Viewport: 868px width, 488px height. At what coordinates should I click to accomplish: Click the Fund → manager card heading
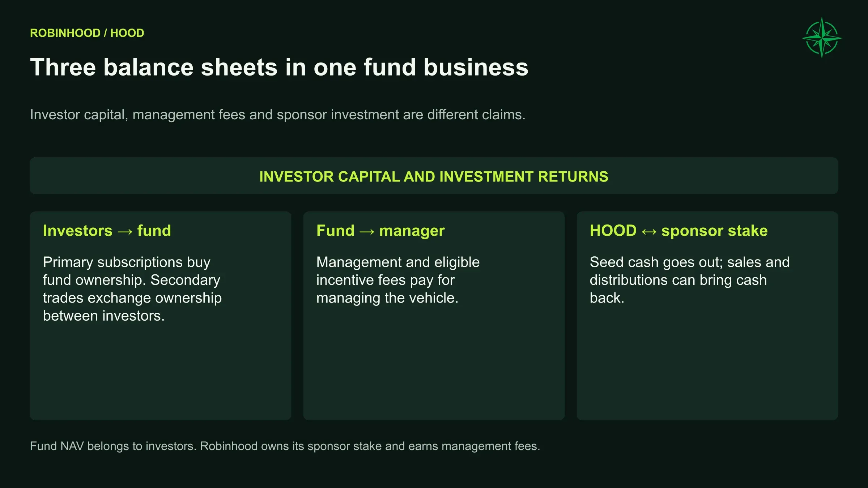click(x=380, y=231)
